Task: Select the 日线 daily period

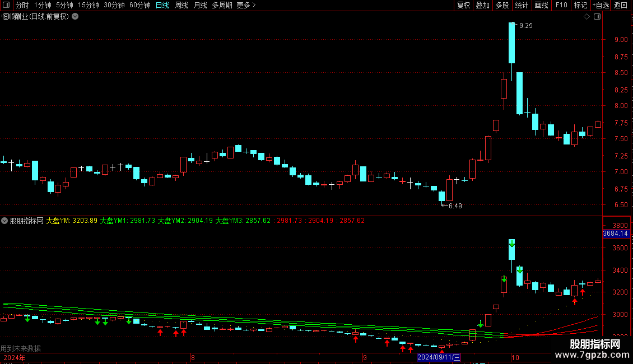Action: (162, 5)
